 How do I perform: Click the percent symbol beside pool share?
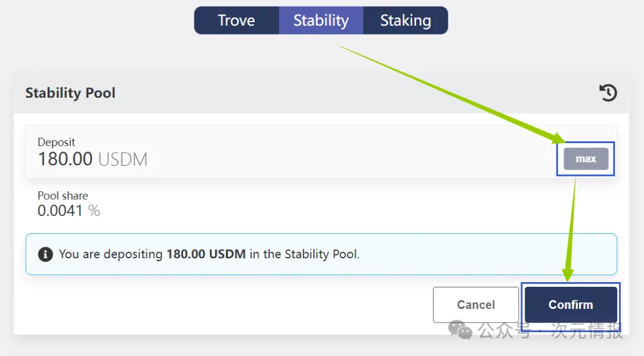coord(94,210)
